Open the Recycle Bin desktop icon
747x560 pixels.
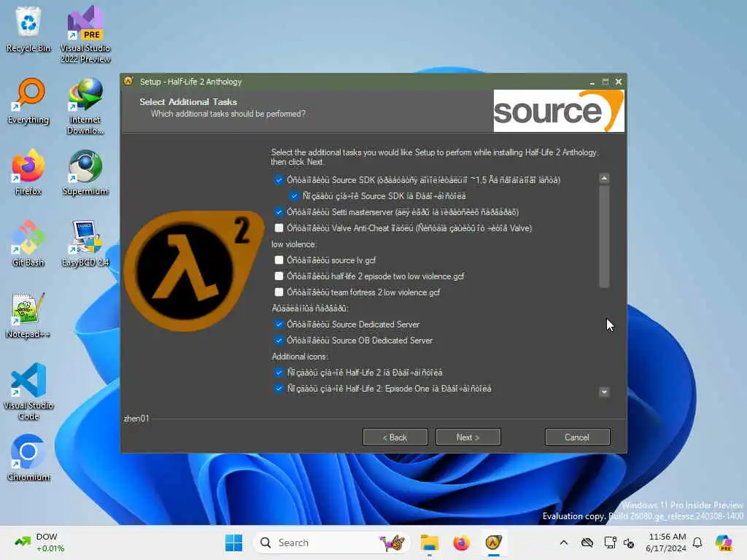pos(28,28)
